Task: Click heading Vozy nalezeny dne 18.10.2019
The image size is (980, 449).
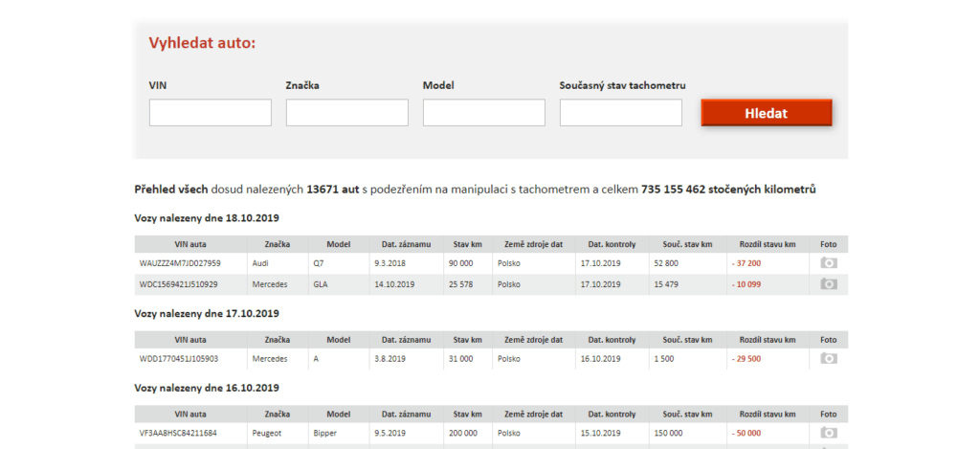Action: pyautogui.click(x=207, y=218)
